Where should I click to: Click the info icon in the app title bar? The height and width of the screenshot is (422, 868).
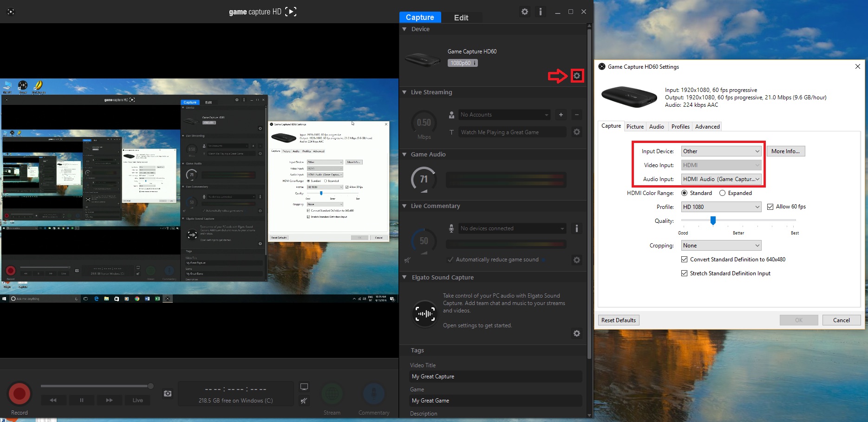(540, 12)
